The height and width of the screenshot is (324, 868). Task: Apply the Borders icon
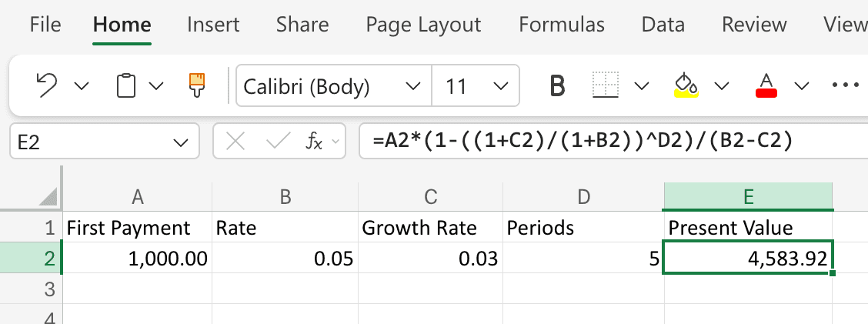606,85
